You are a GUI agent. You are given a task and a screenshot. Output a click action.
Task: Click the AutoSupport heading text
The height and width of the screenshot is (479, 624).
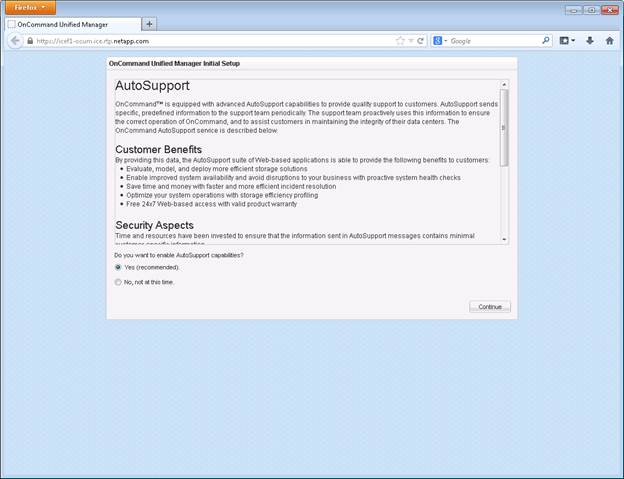pos(152,86)
